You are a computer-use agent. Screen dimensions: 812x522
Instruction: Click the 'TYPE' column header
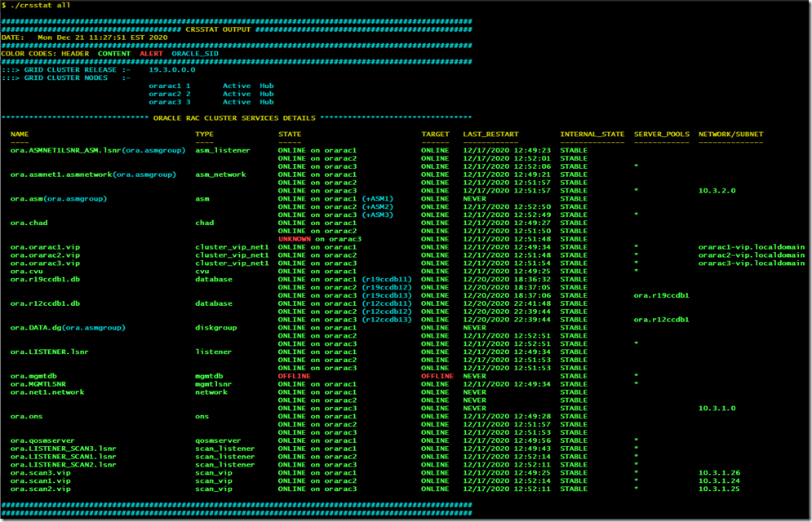coord(204,135)
